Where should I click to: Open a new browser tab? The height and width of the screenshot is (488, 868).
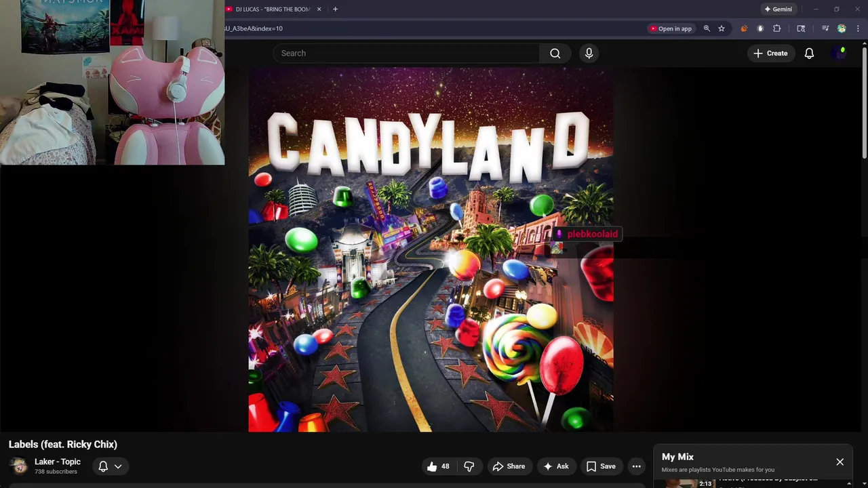(335, 9)
